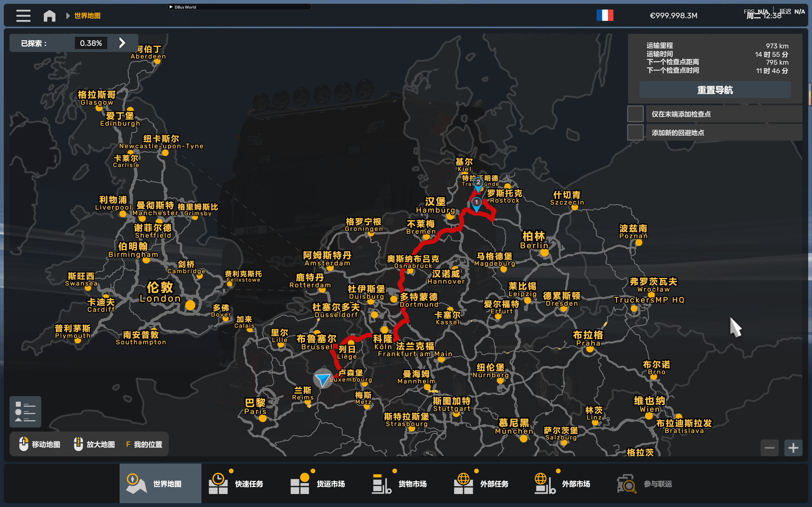Zoom out with the minus button
This screenshot has width=812, height=507.
(769, 448)
